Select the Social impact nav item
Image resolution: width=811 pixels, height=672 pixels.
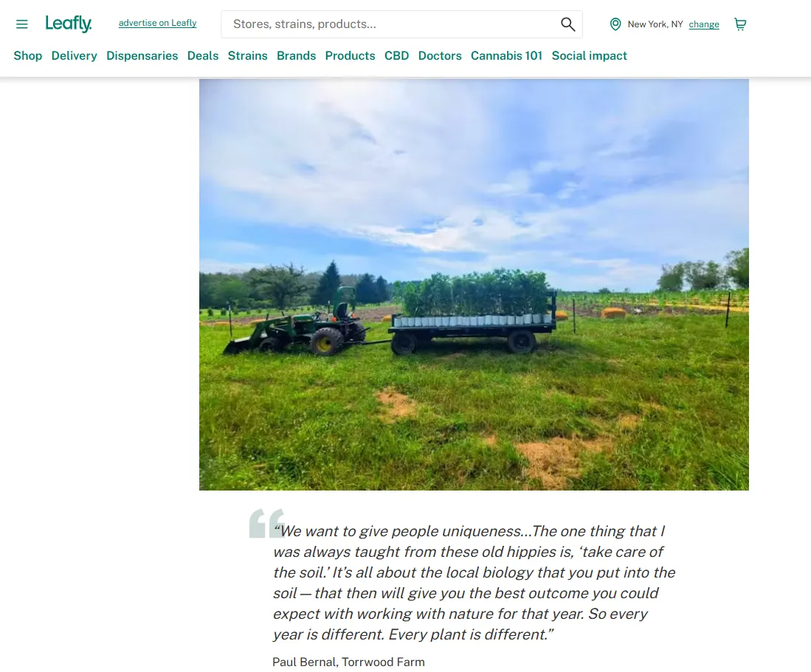point(589,56)
